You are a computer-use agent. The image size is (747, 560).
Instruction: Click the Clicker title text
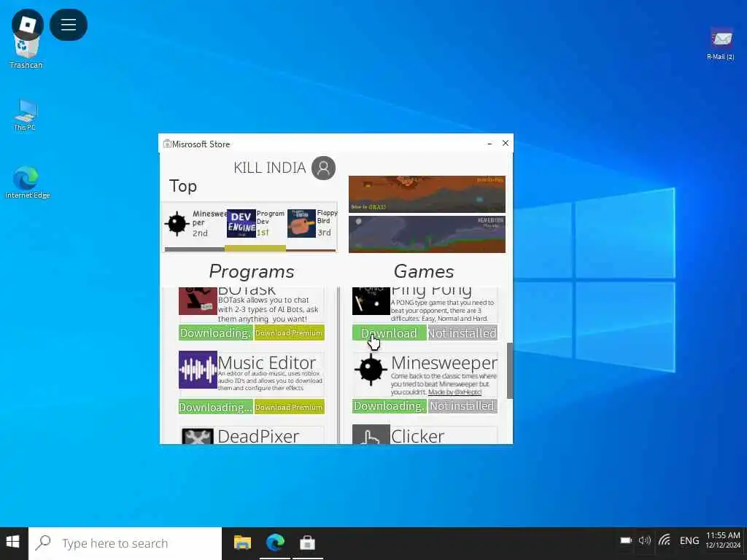[x=418, y=436]
